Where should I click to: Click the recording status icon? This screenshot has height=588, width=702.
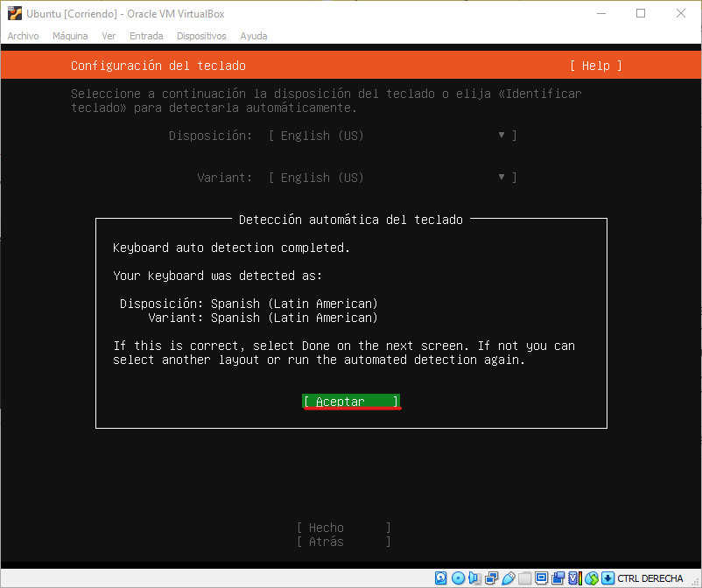[x=558, y=578]
